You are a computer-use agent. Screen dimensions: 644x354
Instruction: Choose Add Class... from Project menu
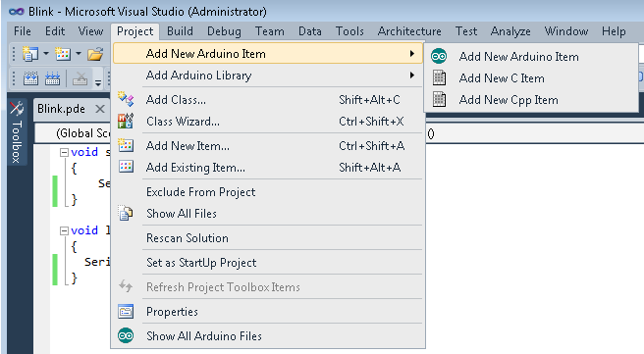[x=268, y=100]
